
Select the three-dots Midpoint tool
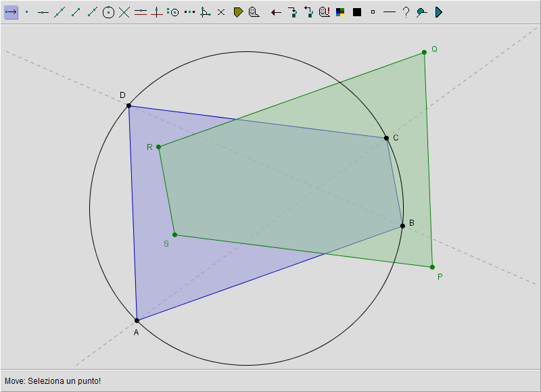tap(189, 12)
